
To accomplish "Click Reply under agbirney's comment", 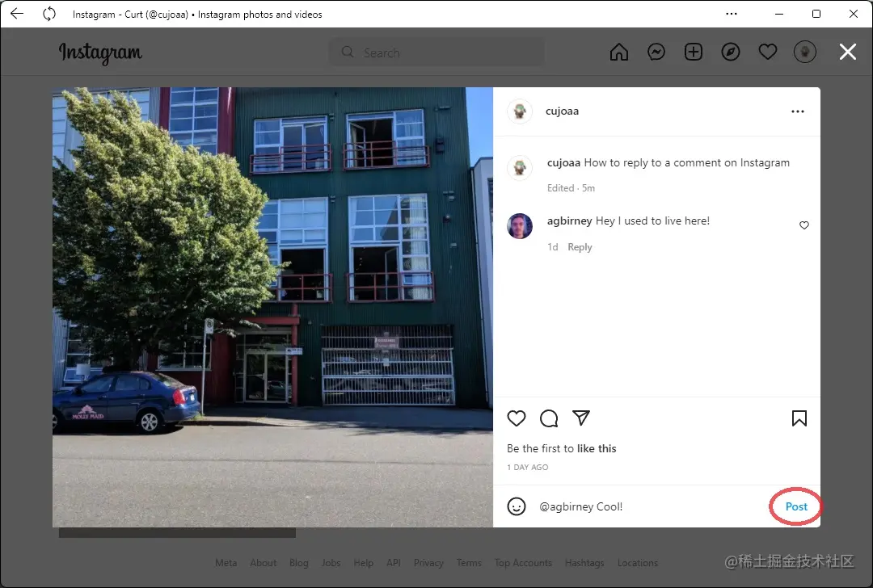I will tap(580, 247).
